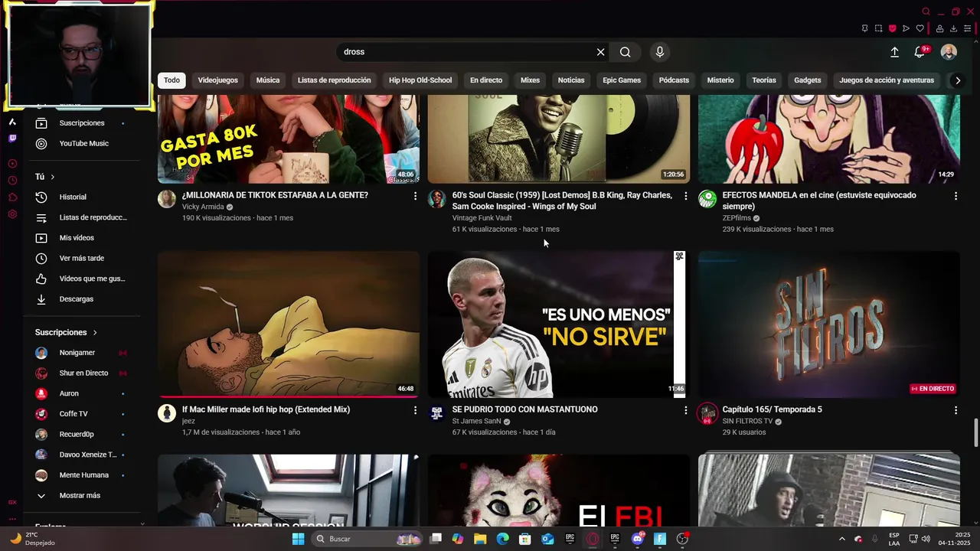Open the upload/create video icon

click(x=894, y=52)
